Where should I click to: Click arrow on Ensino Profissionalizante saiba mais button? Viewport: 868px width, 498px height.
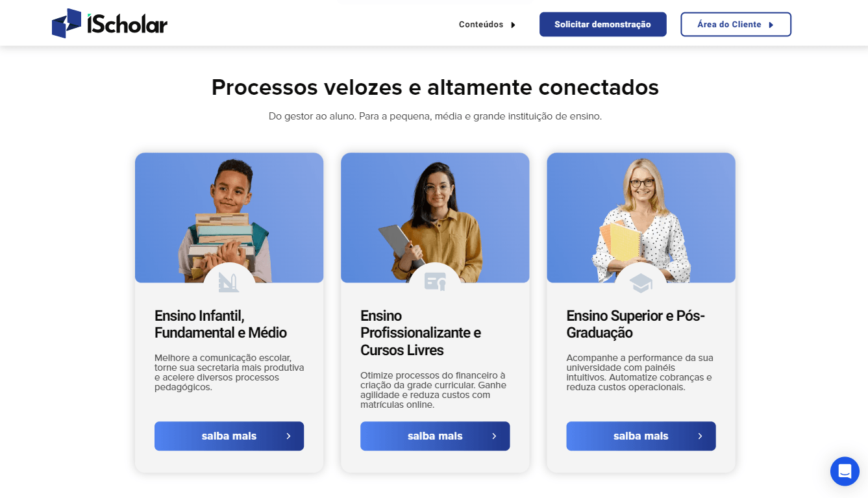tap(494, 436)
